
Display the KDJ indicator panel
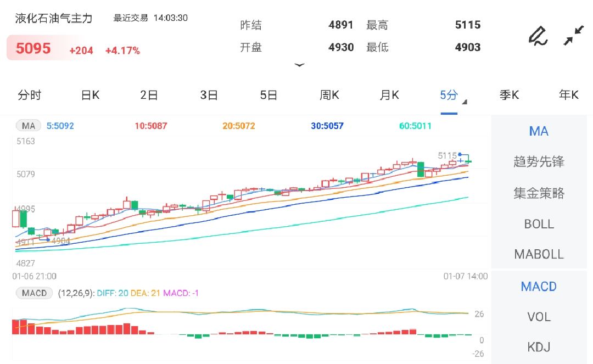click(x=539, y=347)
